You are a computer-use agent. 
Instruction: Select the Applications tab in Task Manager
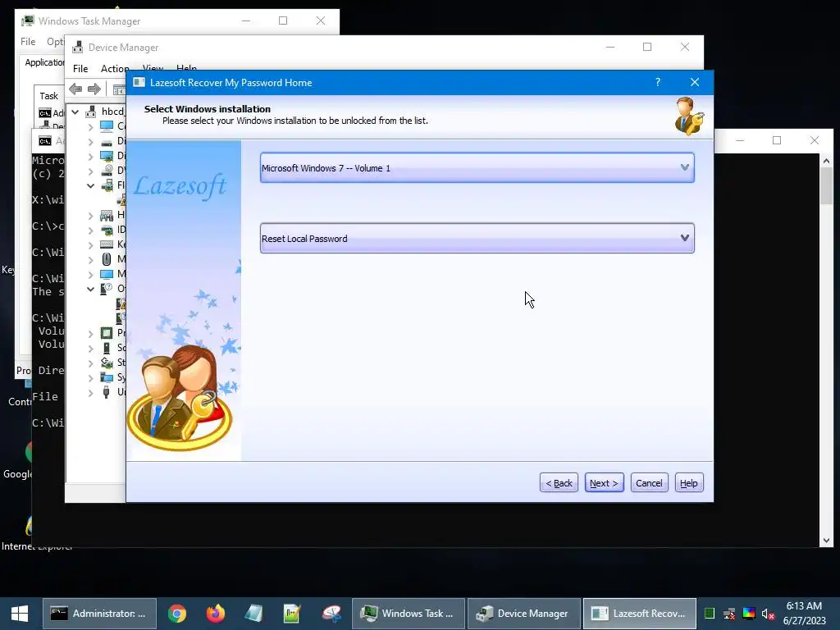coord(44,62)
